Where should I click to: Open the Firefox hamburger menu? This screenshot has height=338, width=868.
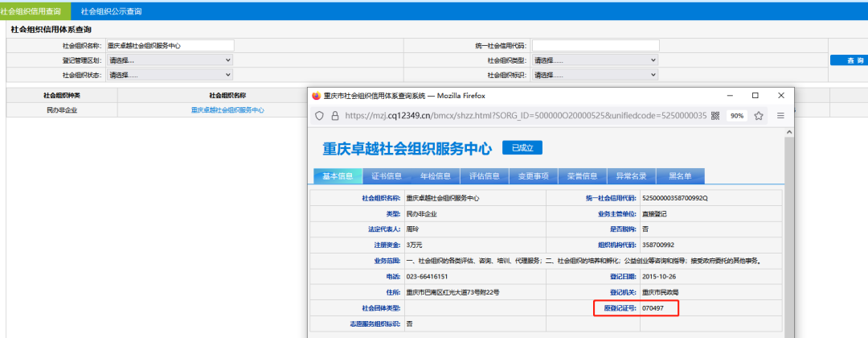[781, 116]
